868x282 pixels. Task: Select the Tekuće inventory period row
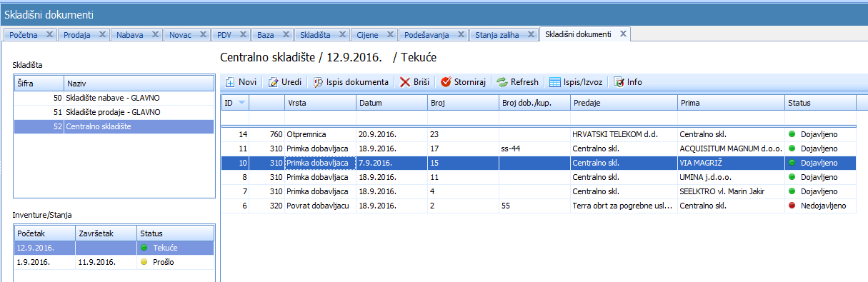point(114,248)
